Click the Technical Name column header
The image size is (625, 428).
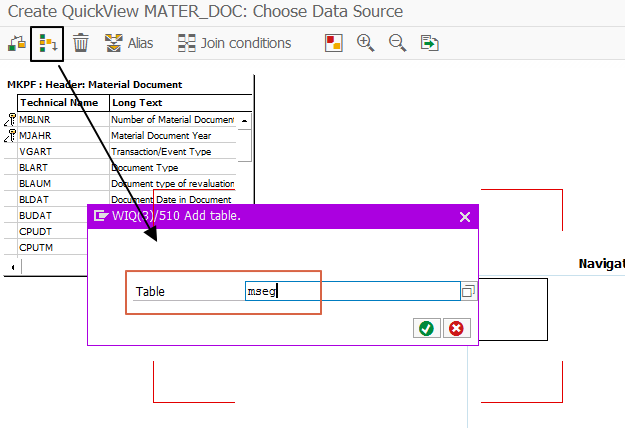click(63, 103)
